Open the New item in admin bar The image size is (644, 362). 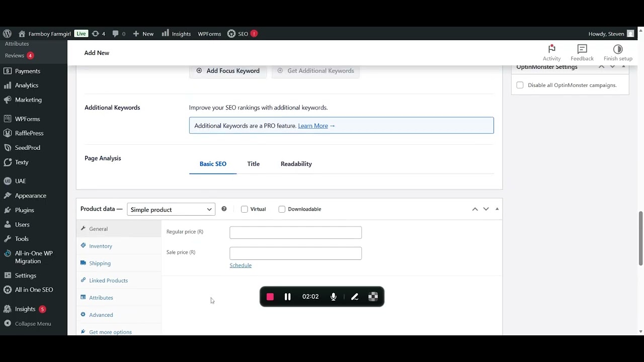(x=143, y=34)
